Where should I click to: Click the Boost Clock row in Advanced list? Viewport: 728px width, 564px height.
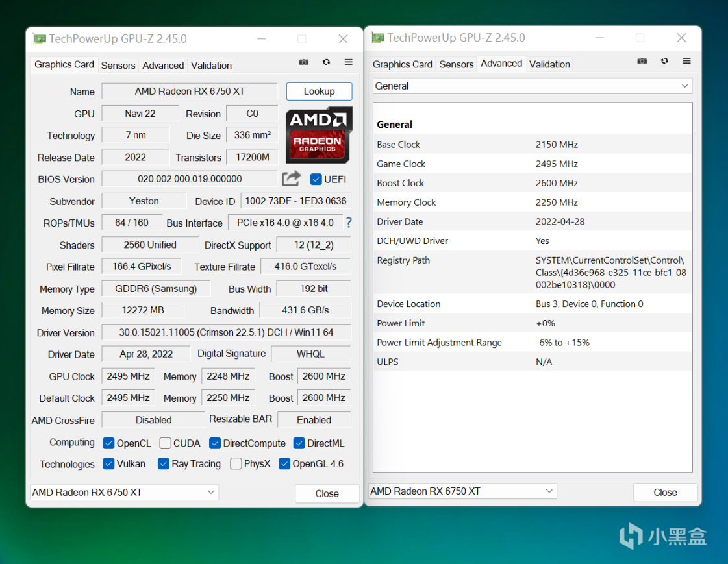533,183
